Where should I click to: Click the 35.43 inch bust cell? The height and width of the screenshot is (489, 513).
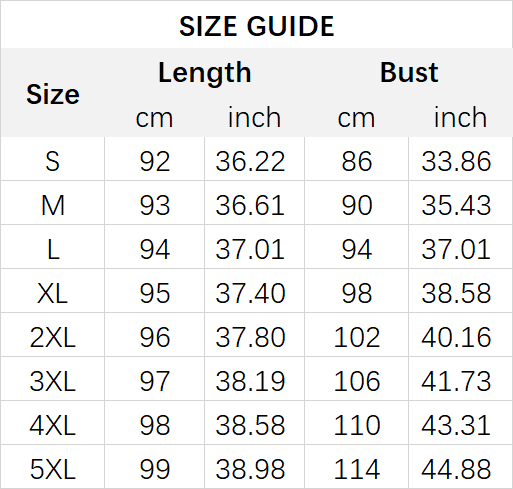coord(456,205)
